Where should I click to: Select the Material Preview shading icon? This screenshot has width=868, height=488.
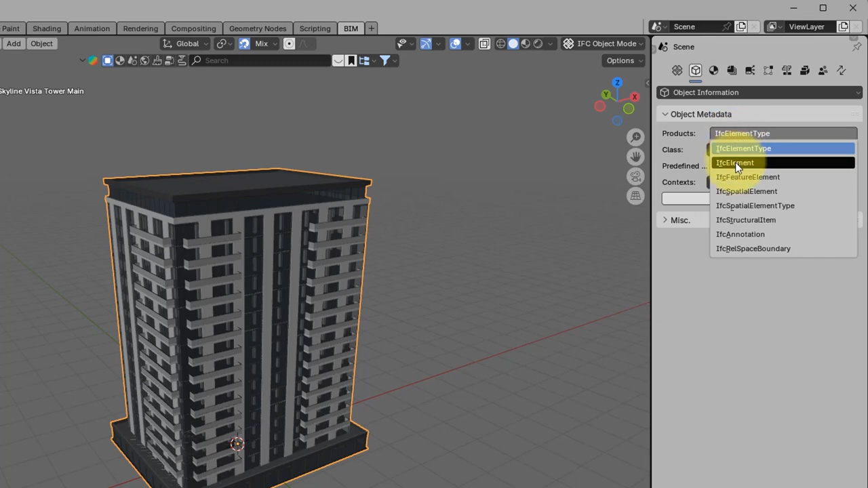[524, 43]
